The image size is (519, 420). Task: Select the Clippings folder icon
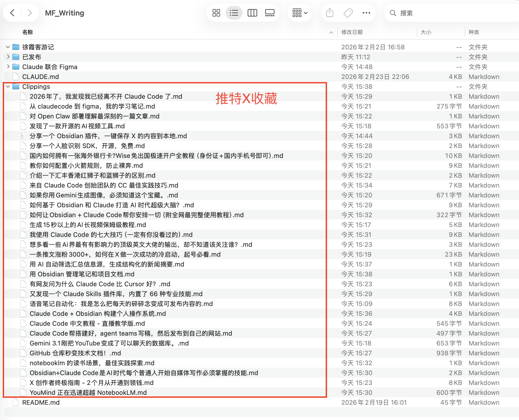(16, 86)
